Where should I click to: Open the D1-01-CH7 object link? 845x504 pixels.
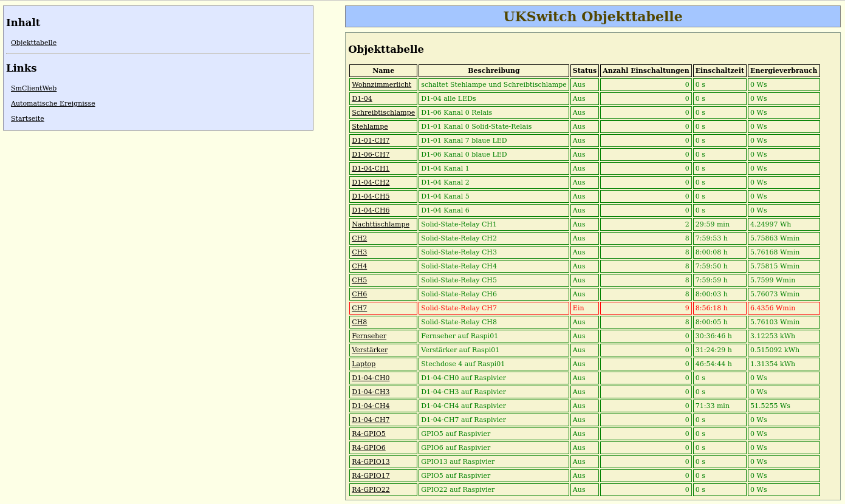(x=371, y=140)
